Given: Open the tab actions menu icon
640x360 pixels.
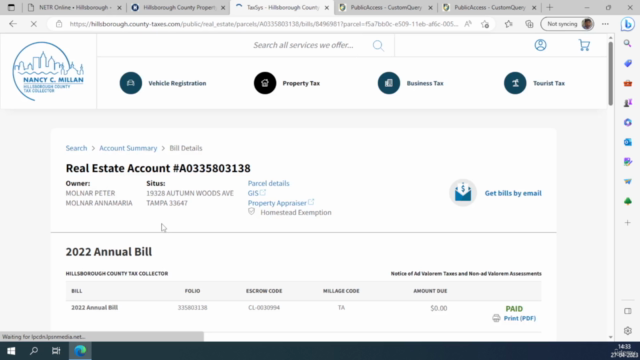Looking at the screenshot, I should [11, 7].
